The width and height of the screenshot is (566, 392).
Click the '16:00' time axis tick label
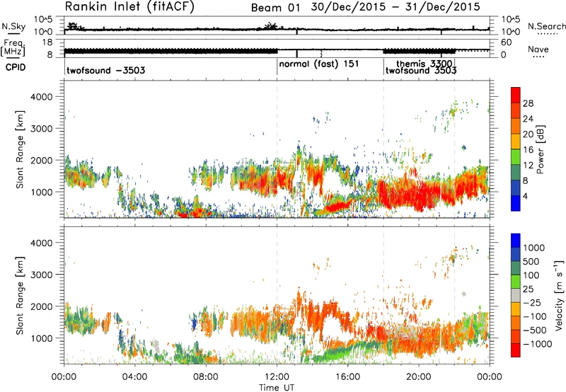(x=347, y=377)
